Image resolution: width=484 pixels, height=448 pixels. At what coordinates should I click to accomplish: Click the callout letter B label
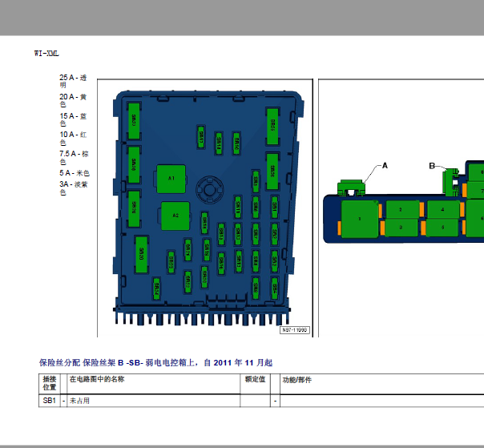(x=432, y=166)
